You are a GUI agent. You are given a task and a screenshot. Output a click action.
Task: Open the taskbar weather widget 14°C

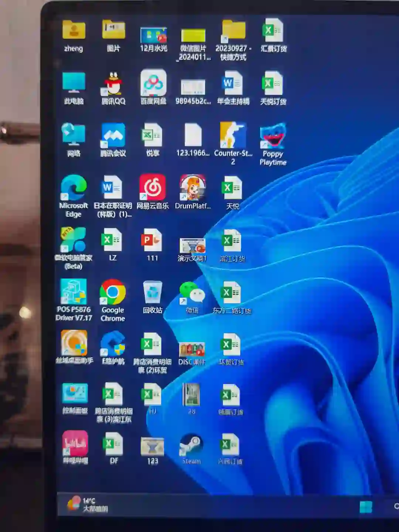coord(88,505)
